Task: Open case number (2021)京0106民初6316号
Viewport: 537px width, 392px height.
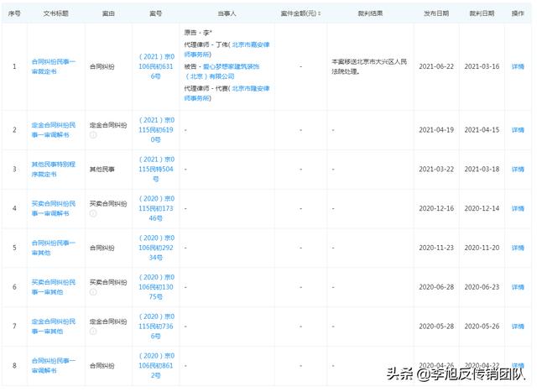Action: click(x=156, y=66)
